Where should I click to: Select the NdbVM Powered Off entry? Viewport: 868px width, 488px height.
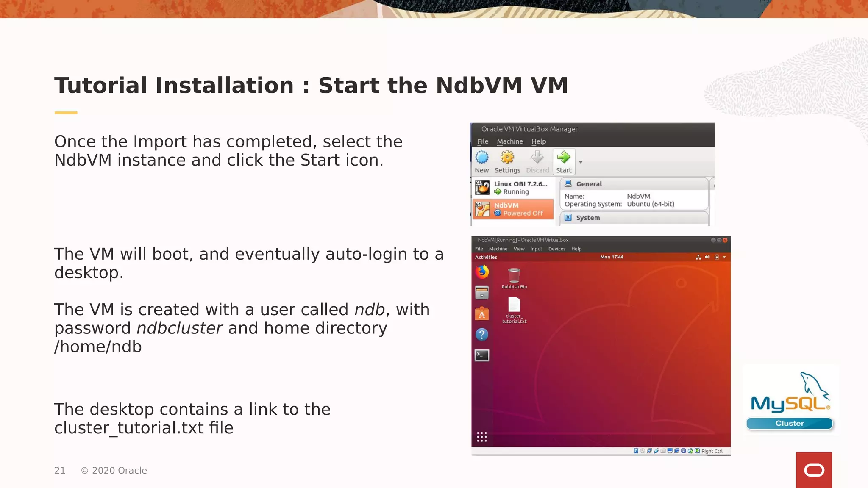[513, 209]
